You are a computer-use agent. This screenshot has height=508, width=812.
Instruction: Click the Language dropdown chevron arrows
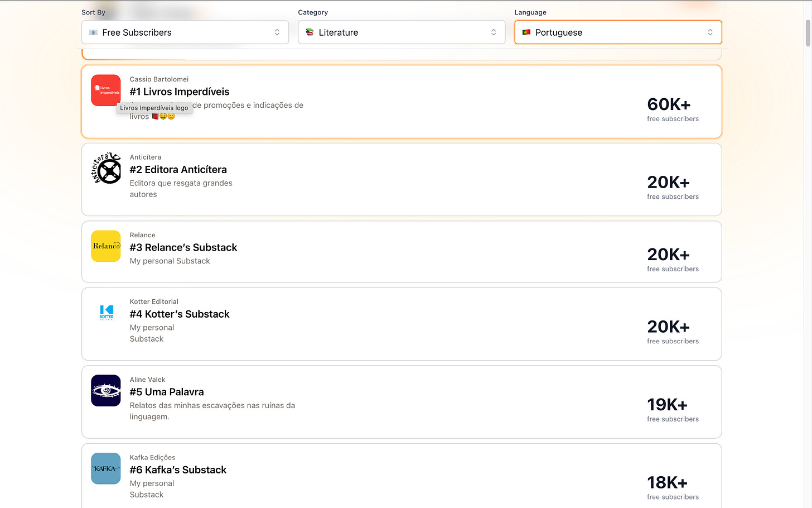point(710,32)
